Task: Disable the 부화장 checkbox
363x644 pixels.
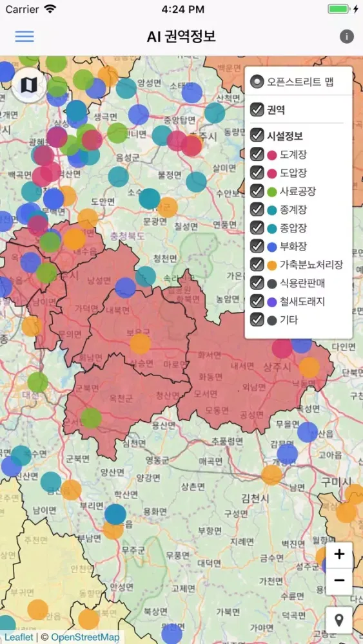Action: tap(257, 246)
